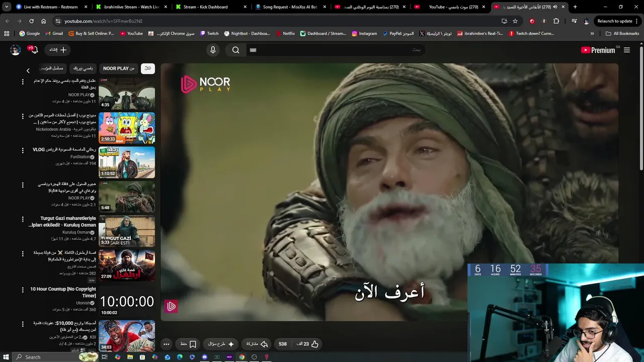Open 10:00:00 countup timer thumbnail
Screen dimensions: 644x362
127,301
